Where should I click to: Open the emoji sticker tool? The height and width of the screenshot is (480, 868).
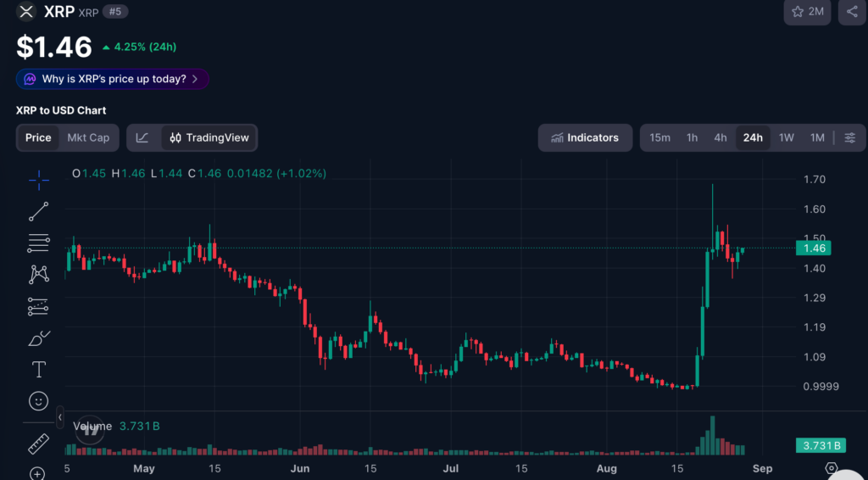pyautogui.click(x=39, y=401)
